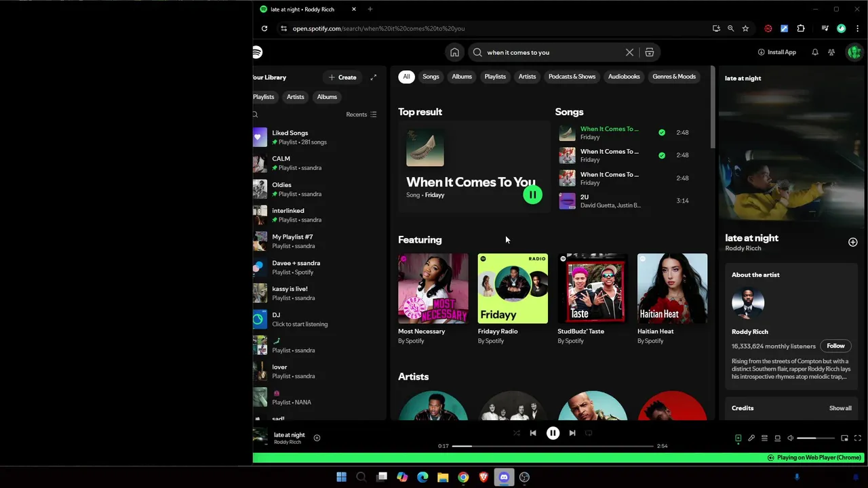This screenshot has height=488, width=868.
Task: Skip to the next track
Action: 572,433
